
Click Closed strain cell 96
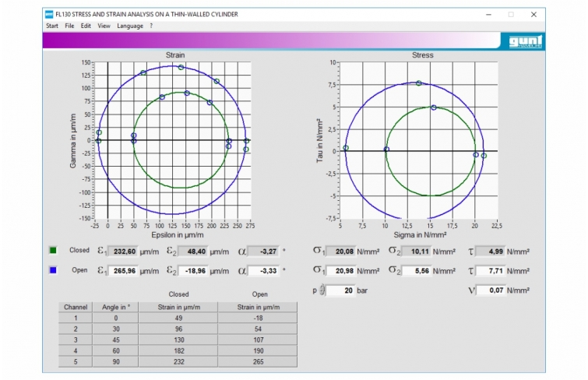178,329
